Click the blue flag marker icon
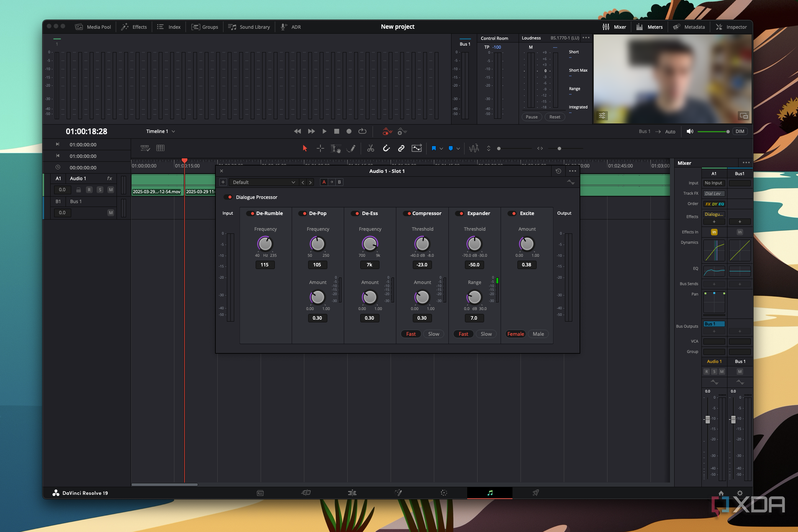The height and width of the screenshot is (532, 798). pos(434,148)
